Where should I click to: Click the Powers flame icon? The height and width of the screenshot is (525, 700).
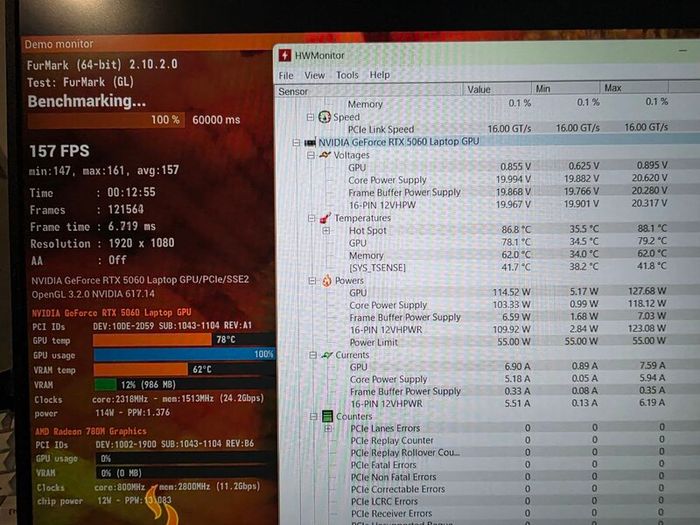327,280
